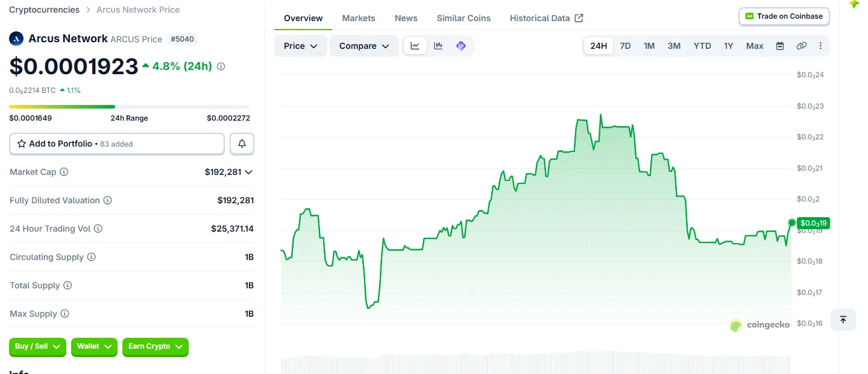The image size is (868, 374).
Task: Click the $0.0001923 price text
Action: coord(74,66)
